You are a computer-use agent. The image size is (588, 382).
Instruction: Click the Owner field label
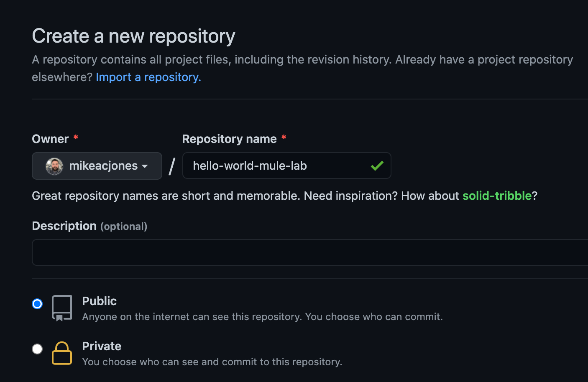pos(50,139)
